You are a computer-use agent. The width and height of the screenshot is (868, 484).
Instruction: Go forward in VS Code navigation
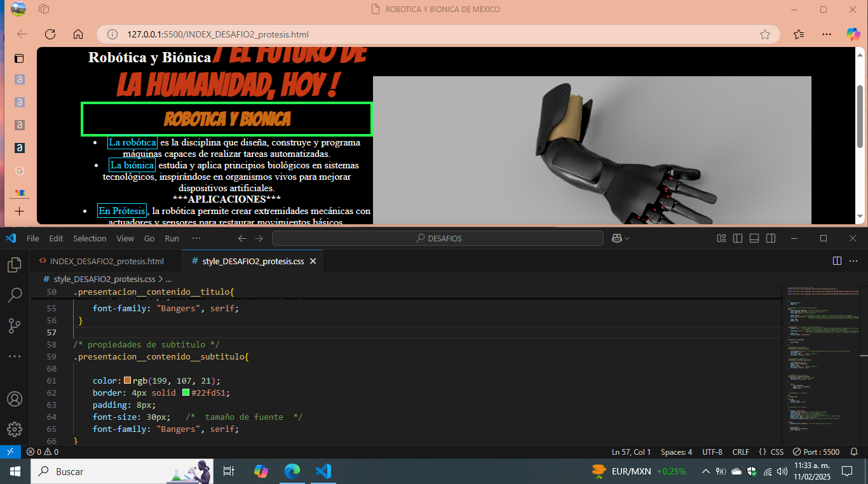259,238
